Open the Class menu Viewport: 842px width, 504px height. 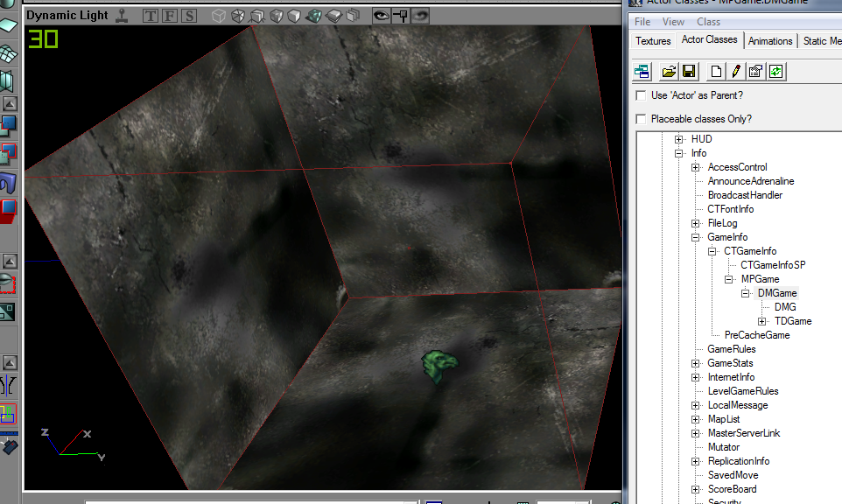click(x=708, y=22)
